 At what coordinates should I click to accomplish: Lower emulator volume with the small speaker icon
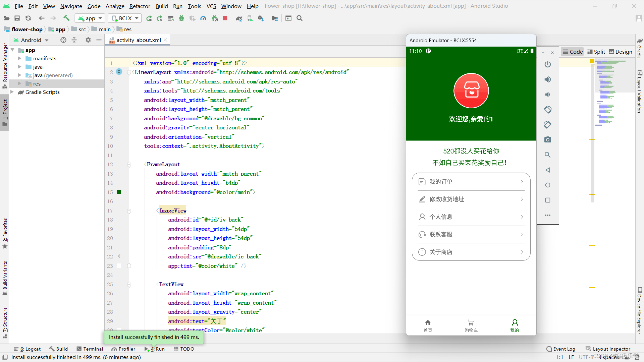click(548, 95)
